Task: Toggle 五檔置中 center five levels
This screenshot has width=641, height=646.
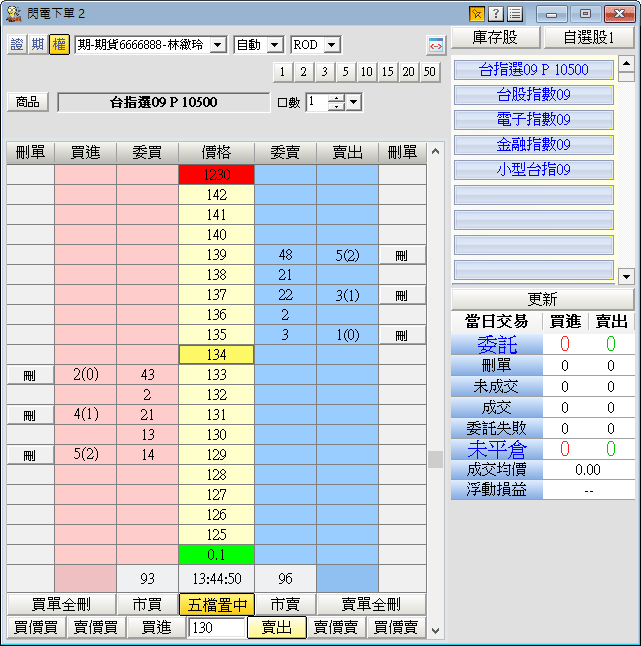Action: [216, 604]
